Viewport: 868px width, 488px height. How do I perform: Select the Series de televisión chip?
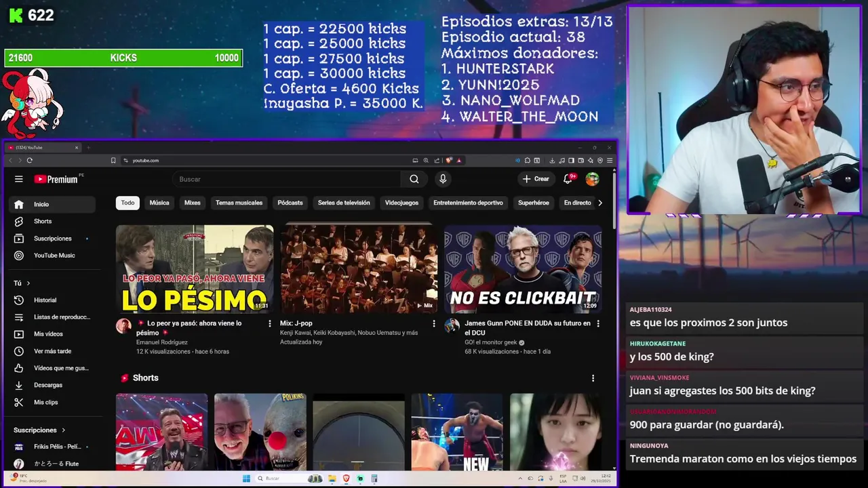344,203
